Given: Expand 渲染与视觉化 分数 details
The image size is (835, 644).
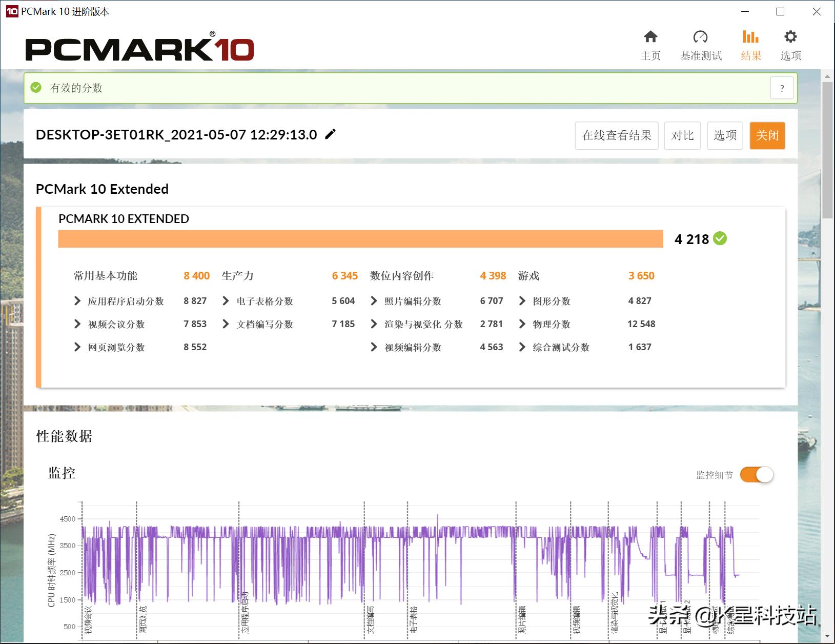Looking at the screenshot, I should tap(374, 324).
